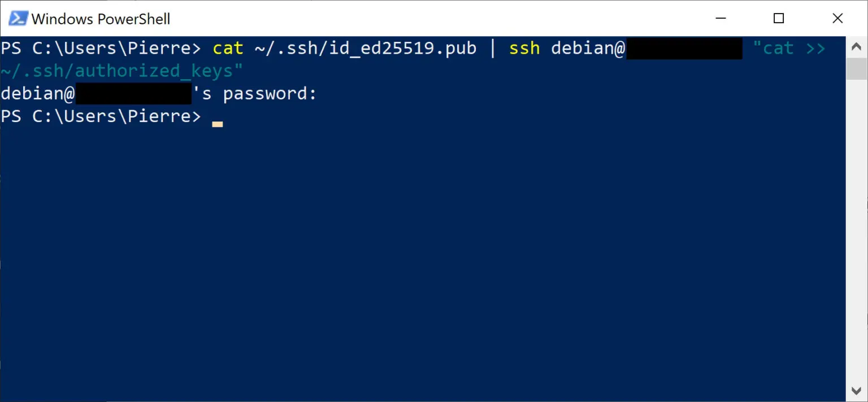Maximize the PowerShell window
868x402 pixels.
779,18
